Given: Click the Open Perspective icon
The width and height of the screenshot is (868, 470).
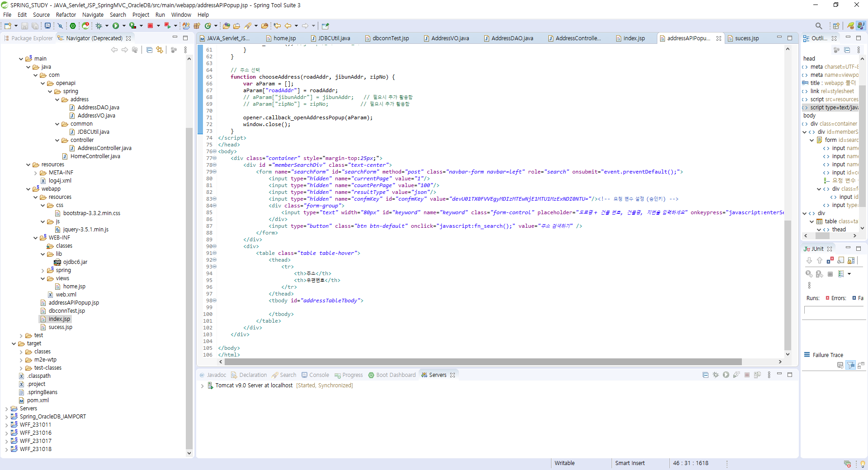Looking at the screenshot, I should click(x=836, y=26).
